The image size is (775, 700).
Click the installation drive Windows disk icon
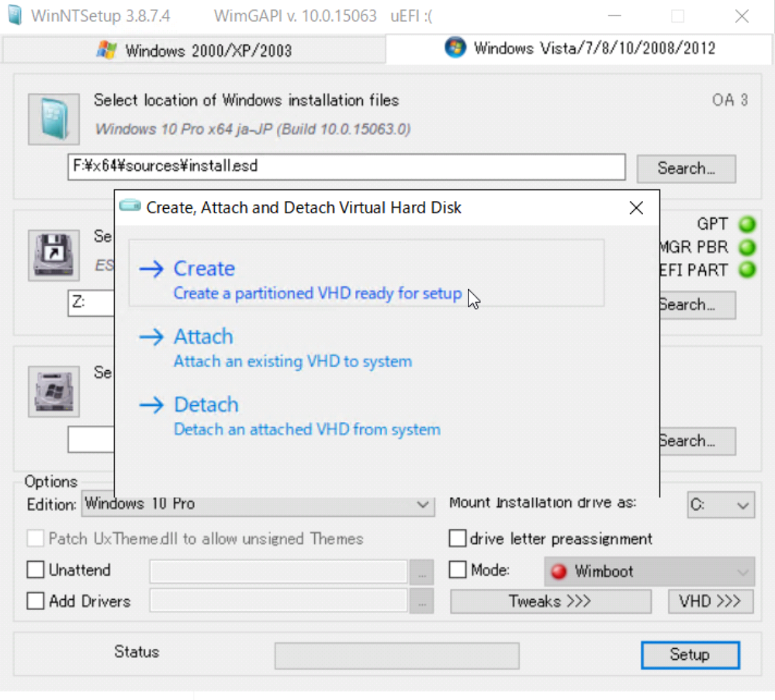point(54,392)
